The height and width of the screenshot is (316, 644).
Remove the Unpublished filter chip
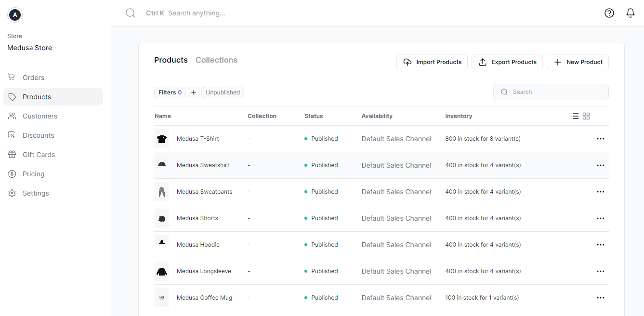click(223, 92)
